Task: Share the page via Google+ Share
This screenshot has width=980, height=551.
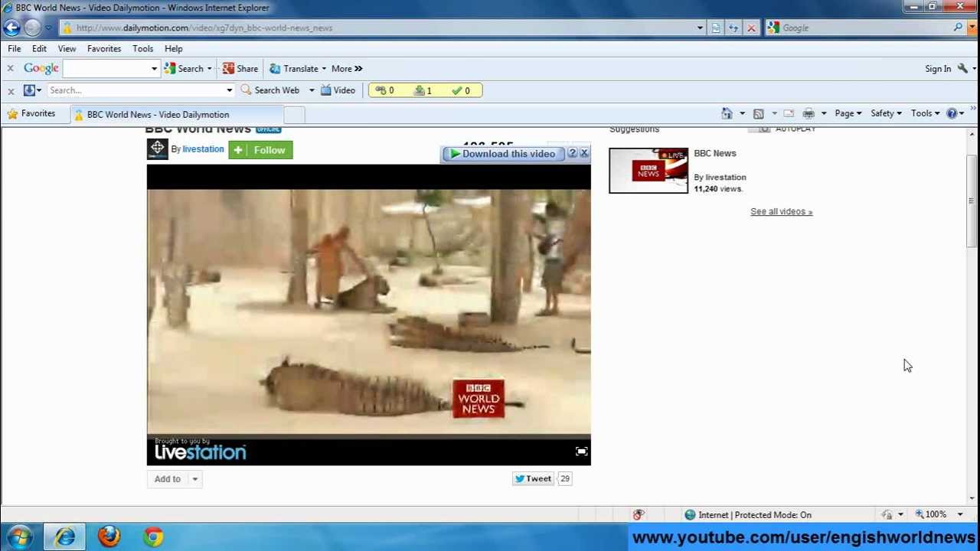Action: (240, 69)
